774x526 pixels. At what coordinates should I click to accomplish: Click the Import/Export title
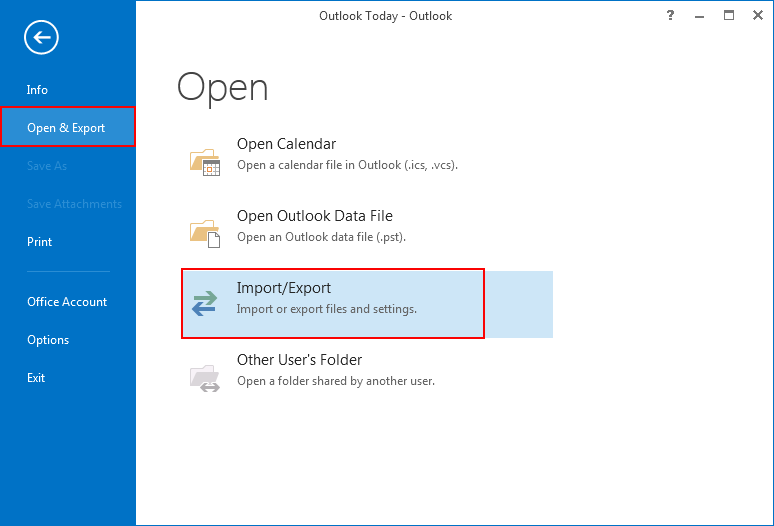click(284, 288)
